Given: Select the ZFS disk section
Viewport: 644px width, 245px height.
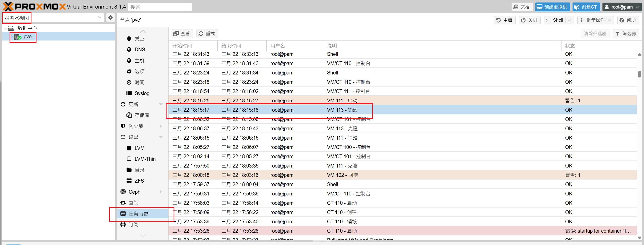Looking at the screenshot, I should 139,181.
